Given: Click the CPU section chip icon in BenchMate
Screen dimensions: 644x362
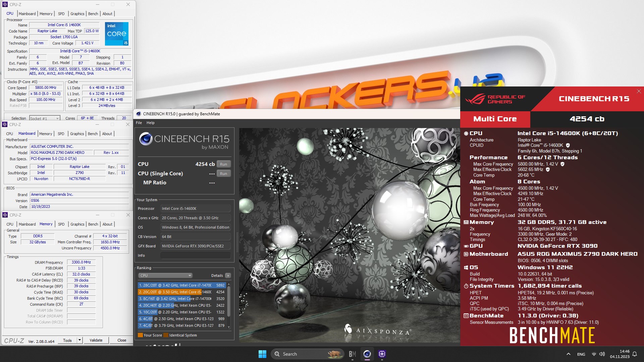Looking at the screenshot, I should (x=466, y=133).
